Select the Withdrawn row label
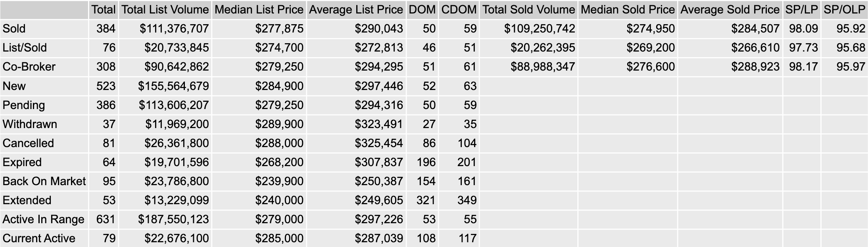The image size is (868, 247). (x=30, y=124)
